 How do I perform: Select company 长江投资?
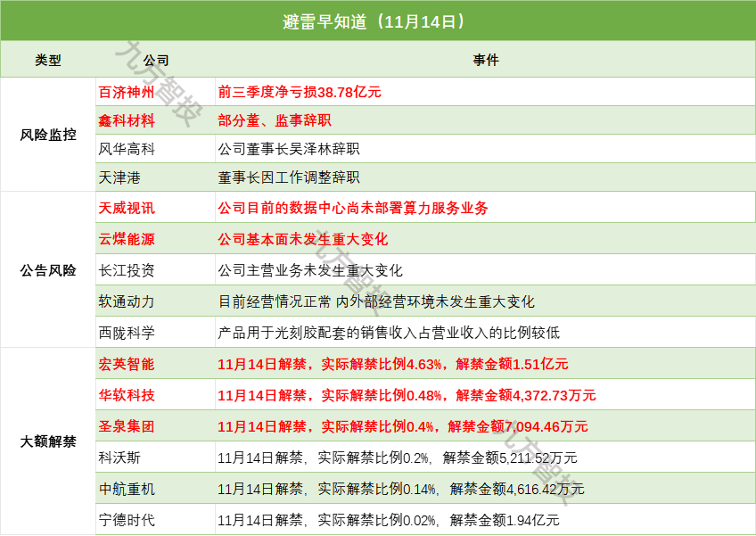(127, 270)
